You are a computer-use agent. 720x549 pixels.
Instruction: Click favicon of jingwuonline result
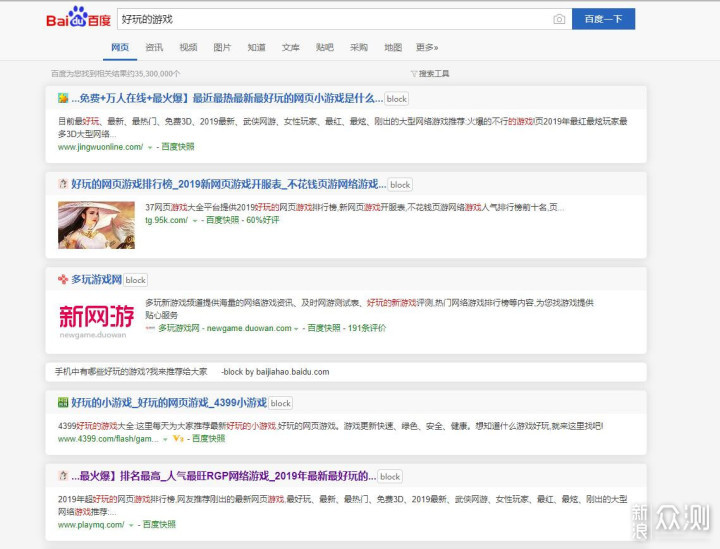coord(63,98)
